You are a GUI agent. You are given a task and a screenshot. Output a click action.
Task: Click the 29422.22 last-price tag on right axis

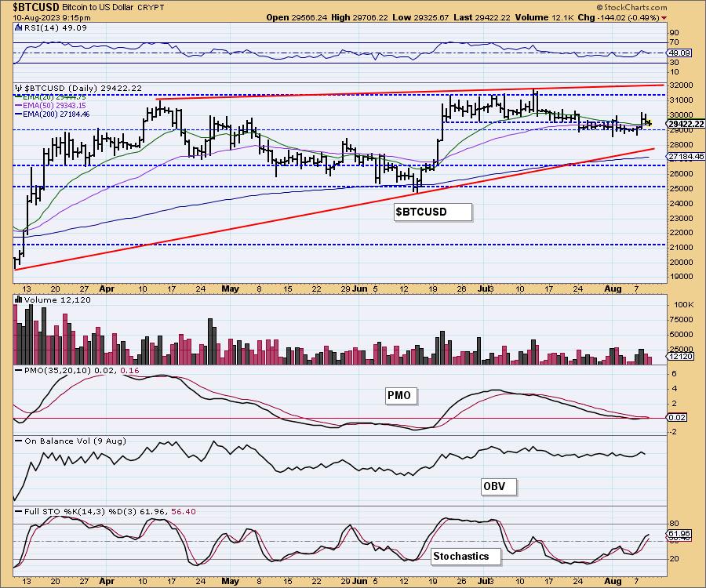[x=686, y=124]
